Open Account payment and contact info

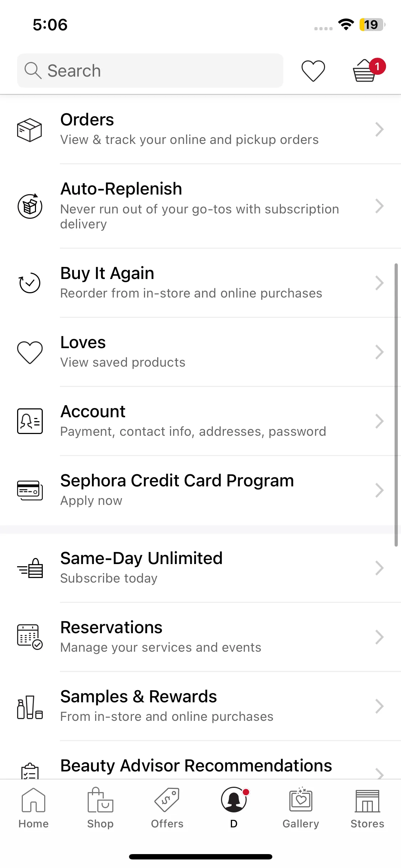200,421
